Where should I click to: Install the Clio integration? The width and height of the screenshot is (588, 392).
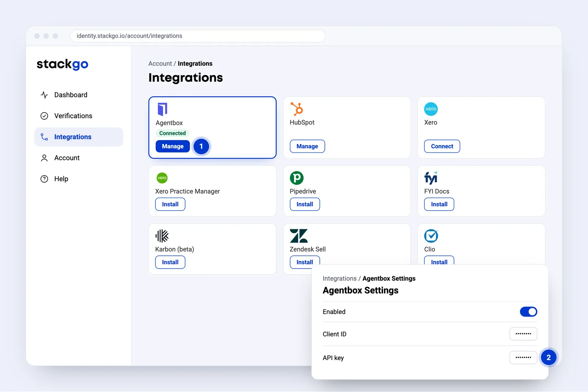tap(439, 260)
